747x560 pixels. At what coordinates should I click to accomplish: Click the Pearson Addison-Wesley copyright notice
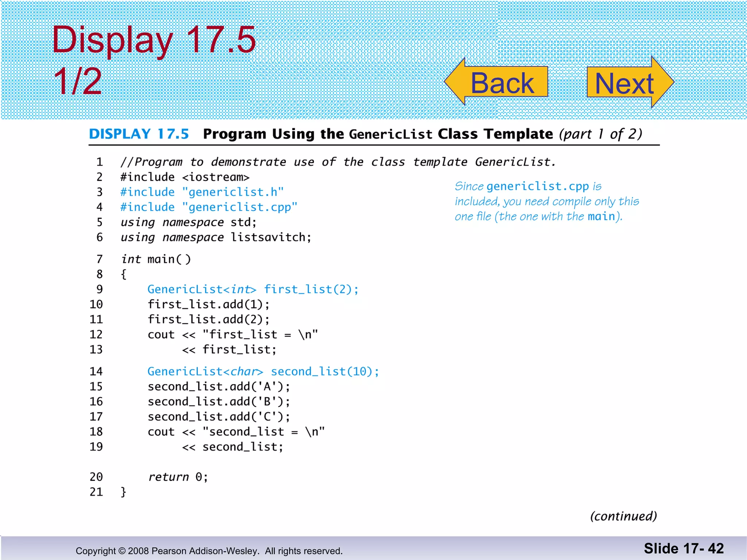tap(209, 551)
